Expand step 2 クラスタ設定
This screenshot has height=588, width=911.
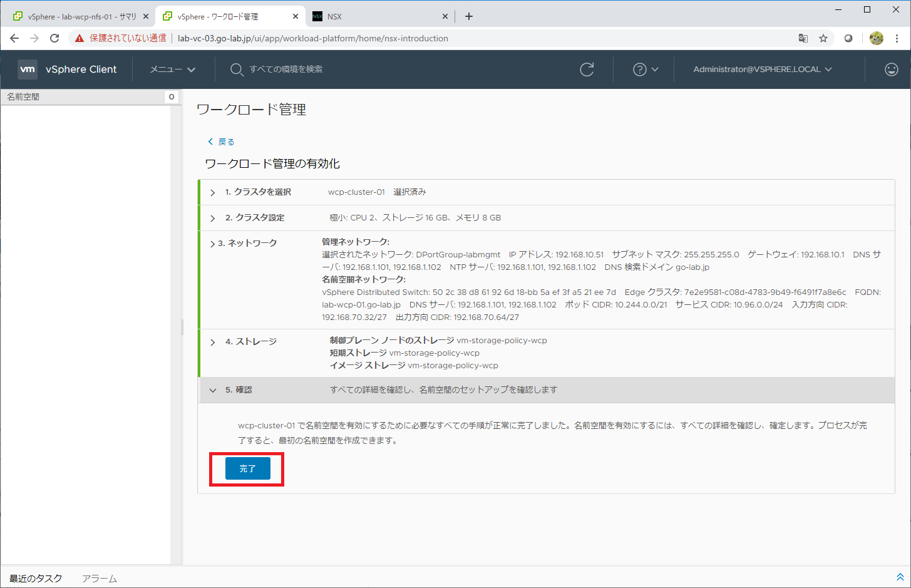point(213,218)
